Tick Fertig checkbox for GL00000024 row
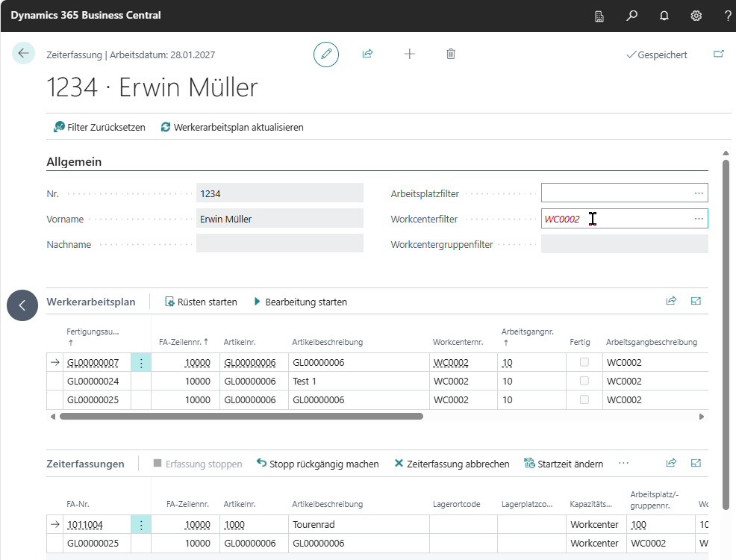The width and height of the screenshot is (736, 560). click(584, 381)
